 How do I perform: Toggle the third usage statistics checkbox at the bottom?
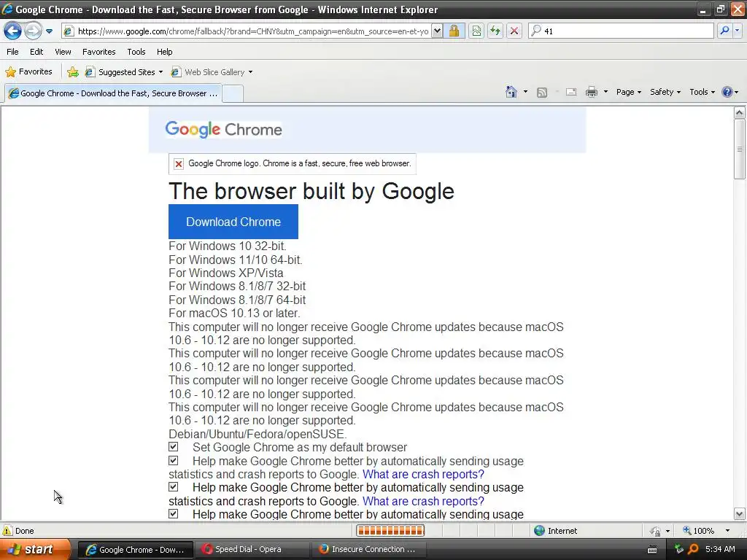(x=174, y=514)
